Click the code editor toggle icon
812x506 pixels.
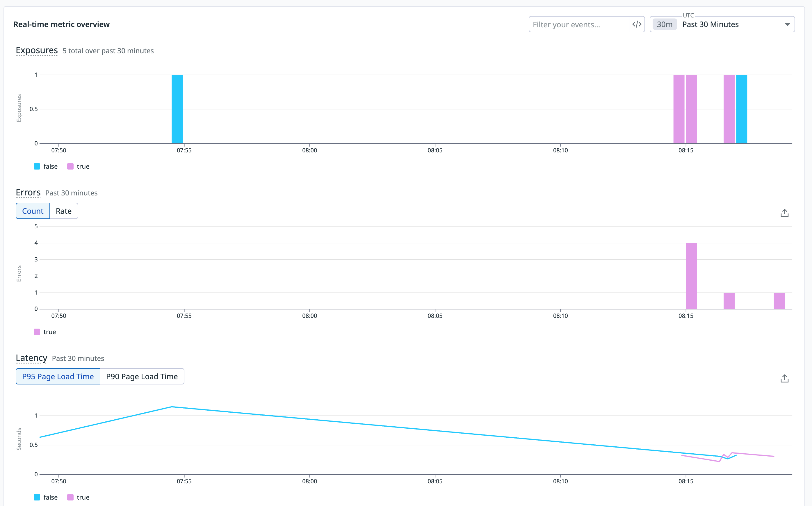[x=637, y=24]
